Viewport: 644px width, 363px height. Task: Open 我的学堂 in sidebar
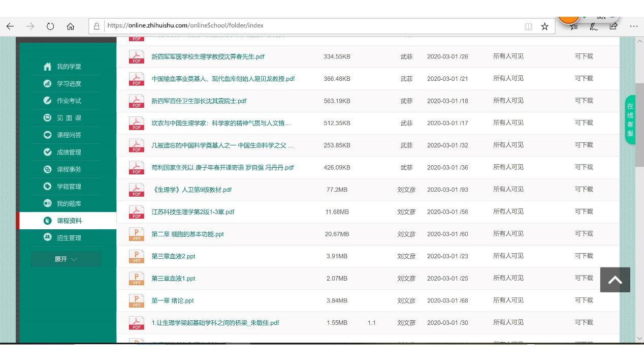69,67
